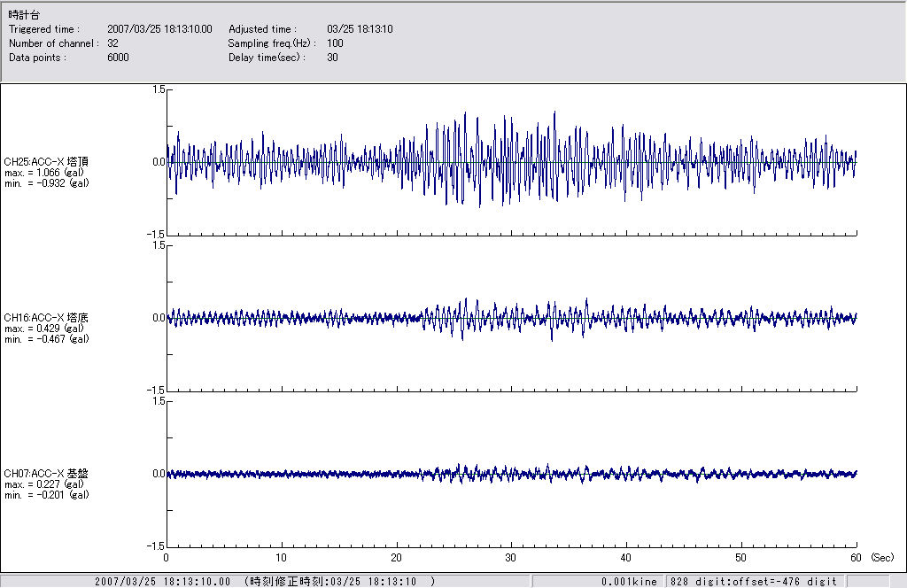This screenshot has height=588, width=907.
Task: Click the CH25:ACC-X 塔頂 channel label
Action: 46,162
